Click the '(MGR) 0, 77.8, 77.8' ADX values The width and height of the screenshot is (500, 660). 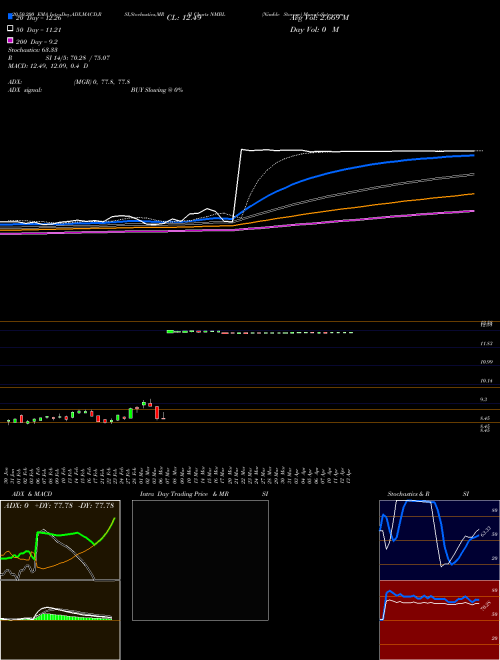101,82
